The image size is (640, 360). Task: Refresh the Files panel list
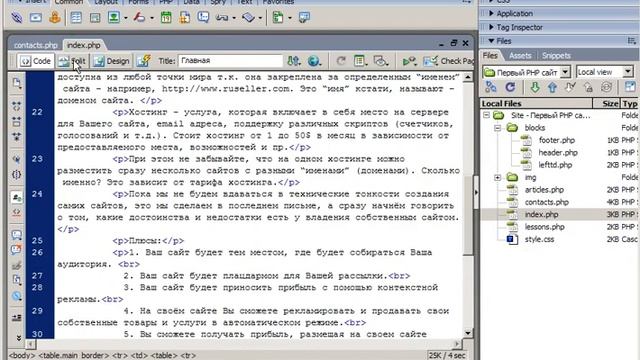pos(510,87)
